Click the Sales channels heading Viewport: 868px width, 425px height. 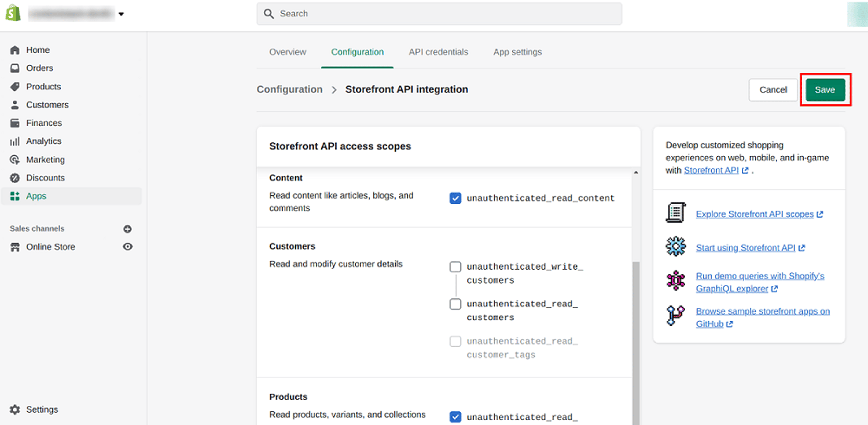coord(37,229)
